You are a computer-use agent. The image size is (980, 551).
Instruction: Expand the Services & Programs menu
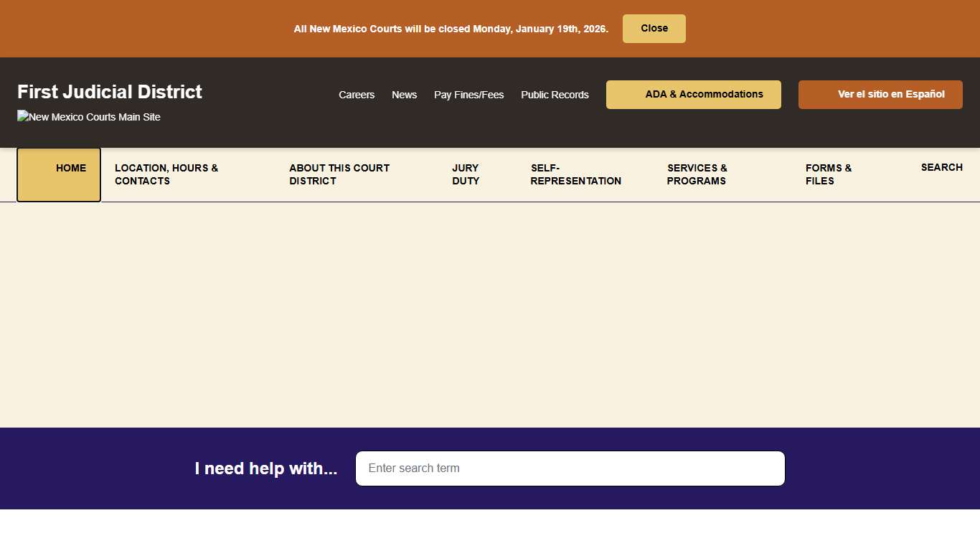[697, 174]
